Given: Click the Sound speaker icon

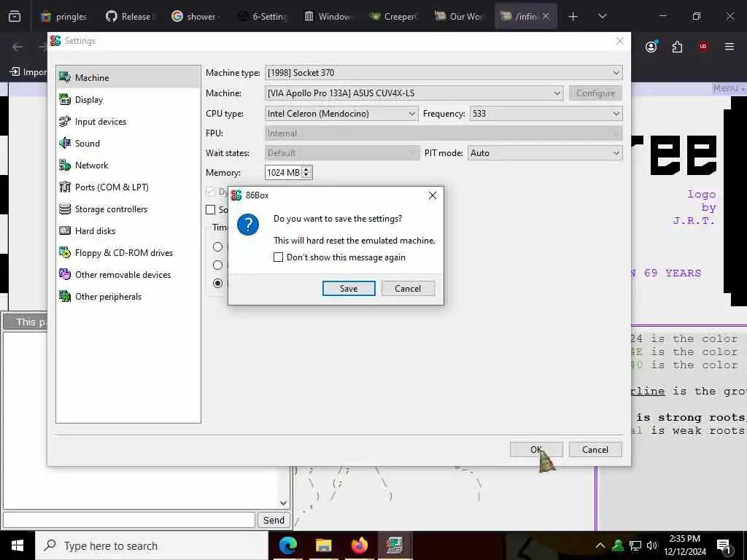Looking at the screenshot, I should (x=65, y=143).
